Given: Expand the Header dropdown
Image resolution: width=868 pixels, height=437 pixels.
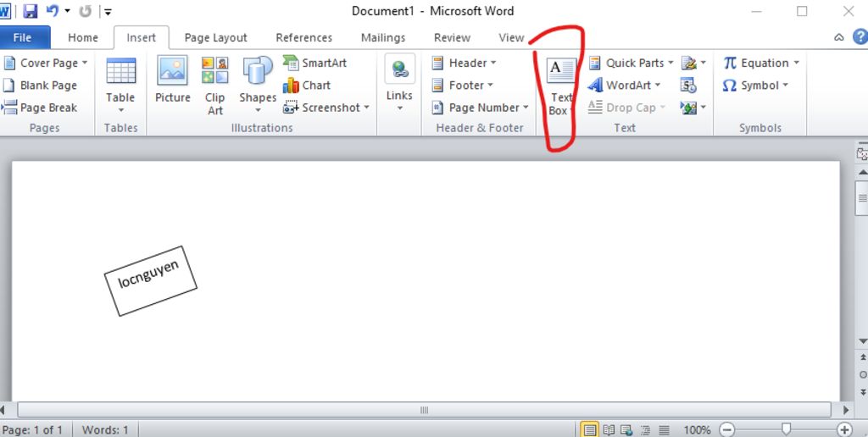Looking at the screenshot, I should pyautogui.click(x=464, y=63).
